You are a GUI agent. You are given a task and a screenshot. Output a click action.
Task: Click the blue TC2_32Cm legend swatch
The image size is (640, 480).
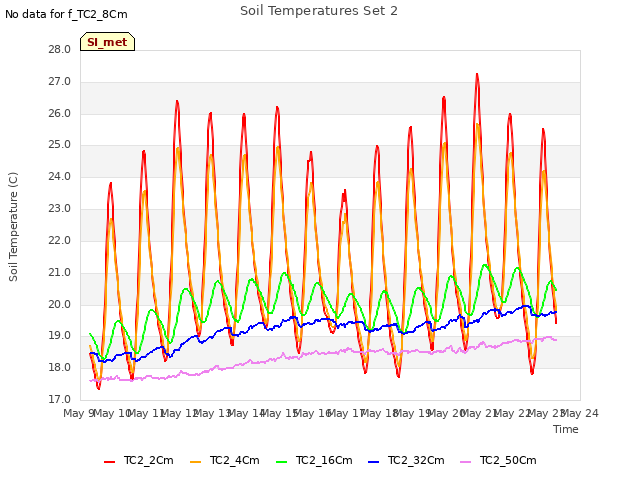[x=373, y=462]
